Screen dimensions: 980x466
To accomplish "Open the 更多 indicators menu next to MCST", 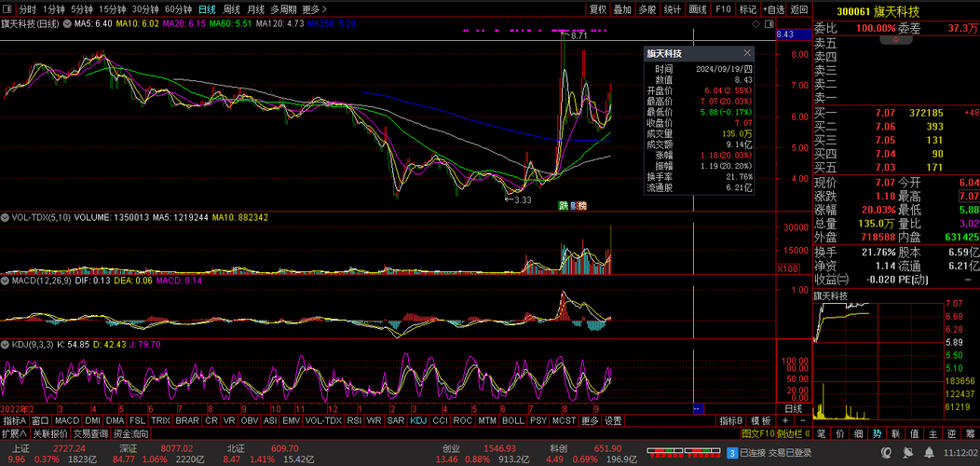I will coord(590,421).
